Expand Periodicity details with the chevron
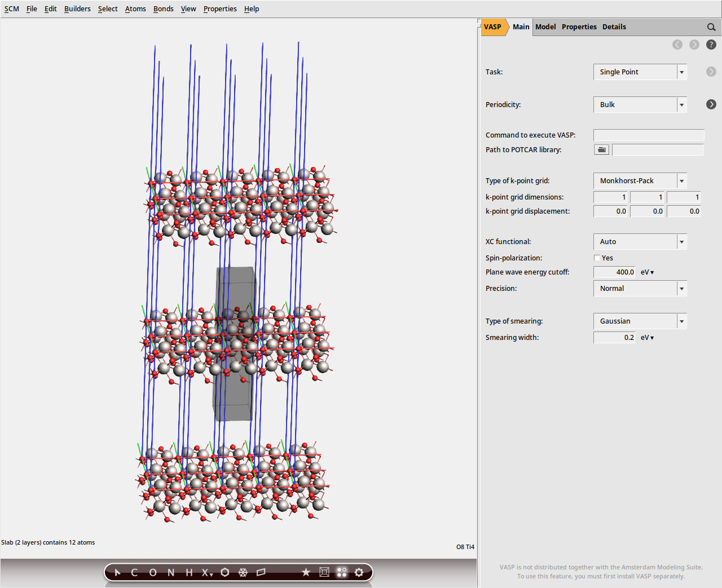 tap(711, 104)
